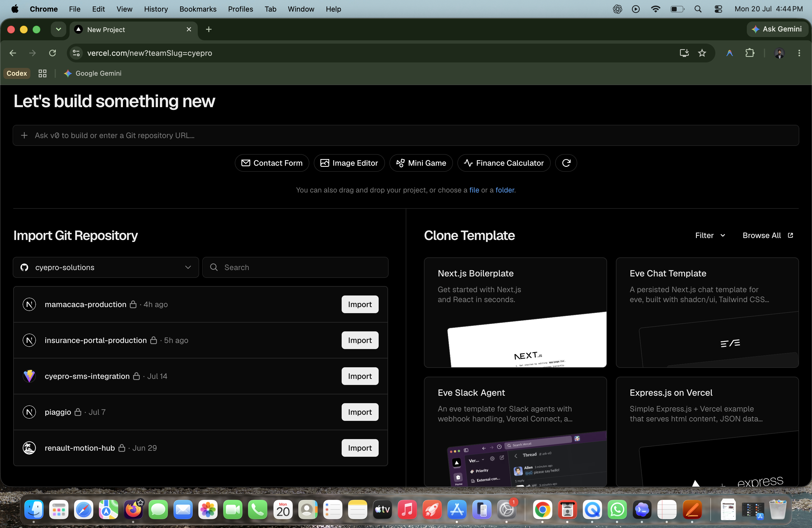Screen dimensions: 812x528
Task: Open App Store from the dock
Action: (457, 509)
